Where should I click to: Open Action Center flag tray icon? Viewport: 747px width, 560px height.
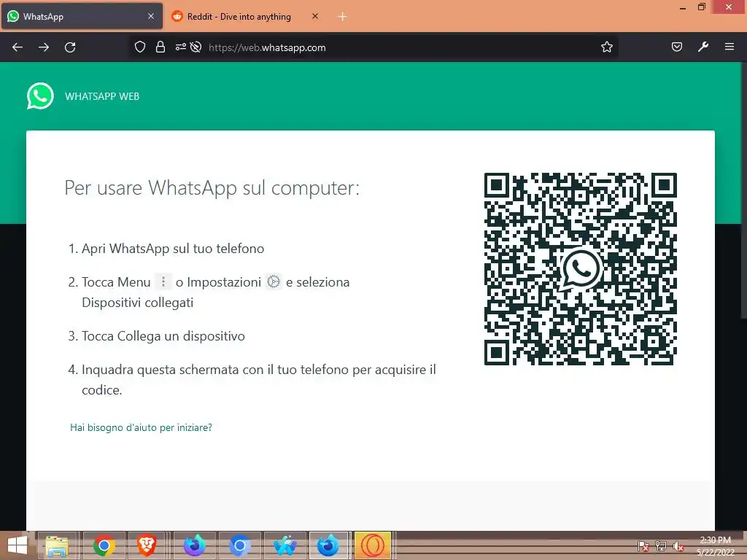(643, 545)
